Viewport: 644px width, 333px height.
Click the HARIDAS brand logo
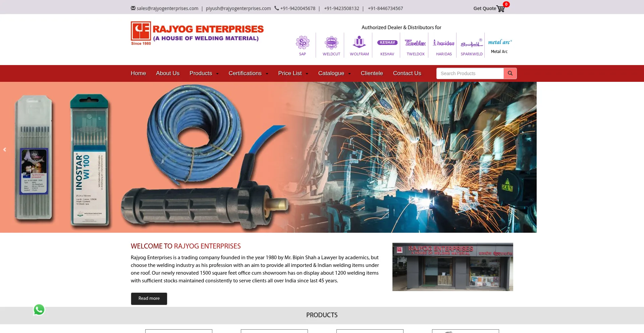click(x=444, y=43)
